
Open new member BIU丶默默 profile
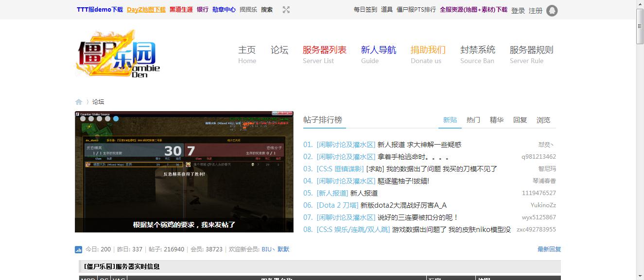[x=275, y=249]
